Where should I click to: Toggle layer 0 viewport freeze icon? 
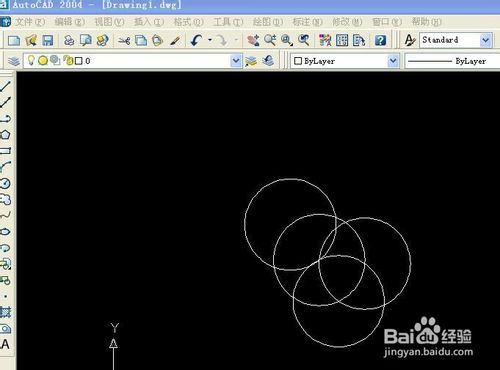[x=55, y=60]
